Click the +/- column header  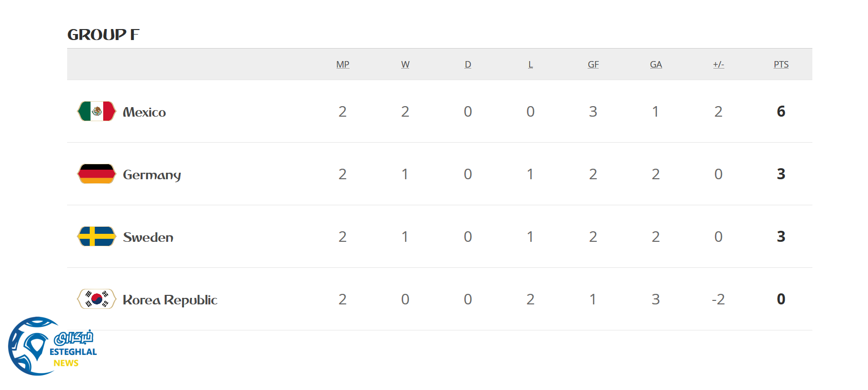tap(719, 65)
